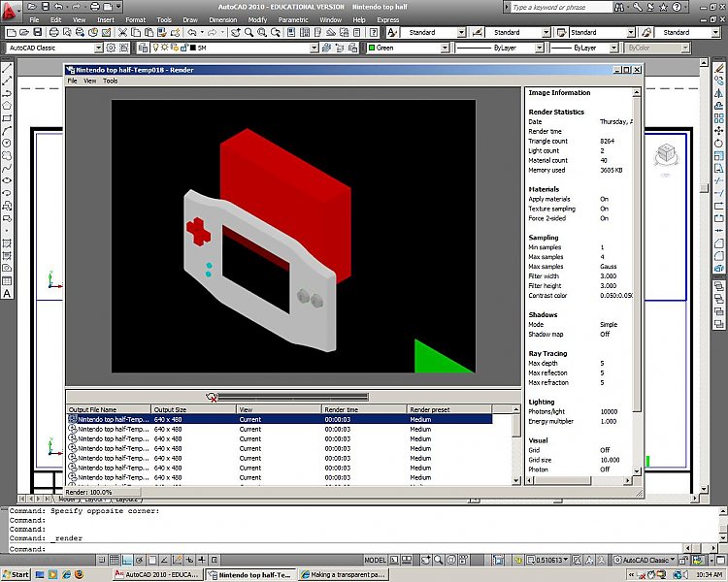Open the Green color control dropdown
Viewport: 728px width, 582px height.
[445, 48]
